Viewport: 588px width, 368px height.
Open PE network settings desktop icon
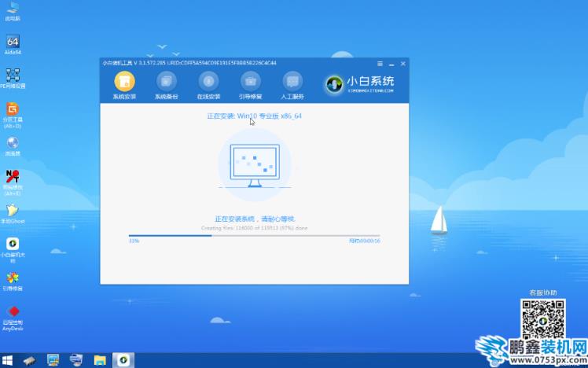[13, 79]
